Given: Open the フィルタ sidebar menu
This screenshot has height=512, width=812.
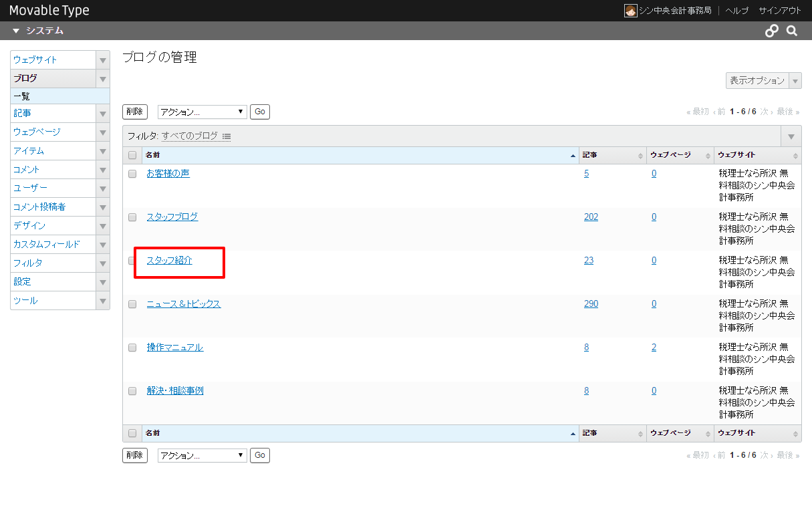Looking at the screenshot, I should point(53,263).
